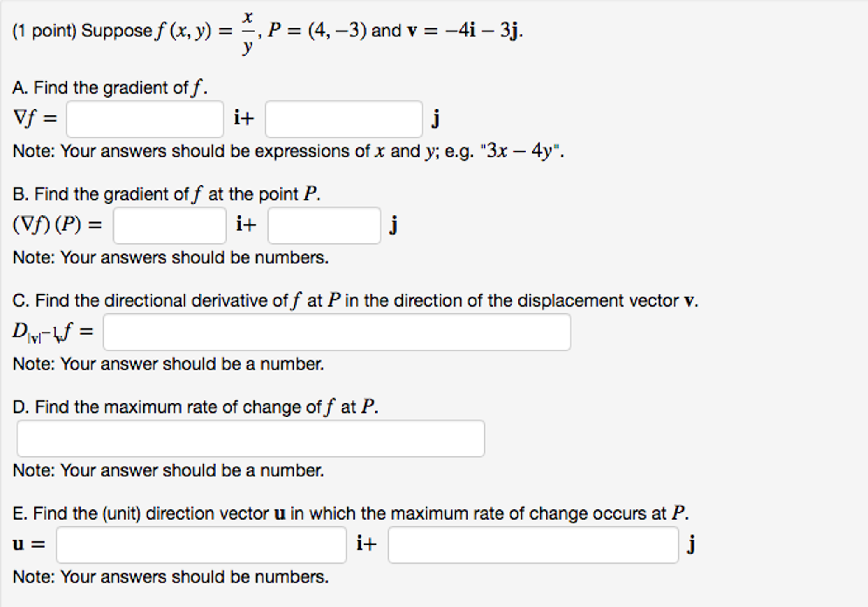Click the first gradient component field in Part A
The height and width of the screenshot is (607, 868).
coord(144,119)
